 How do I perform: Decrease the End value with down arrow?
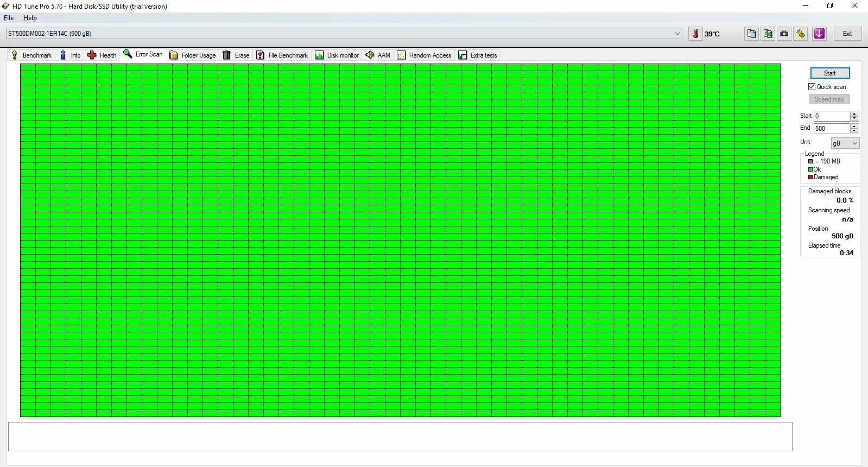[854, 131]
